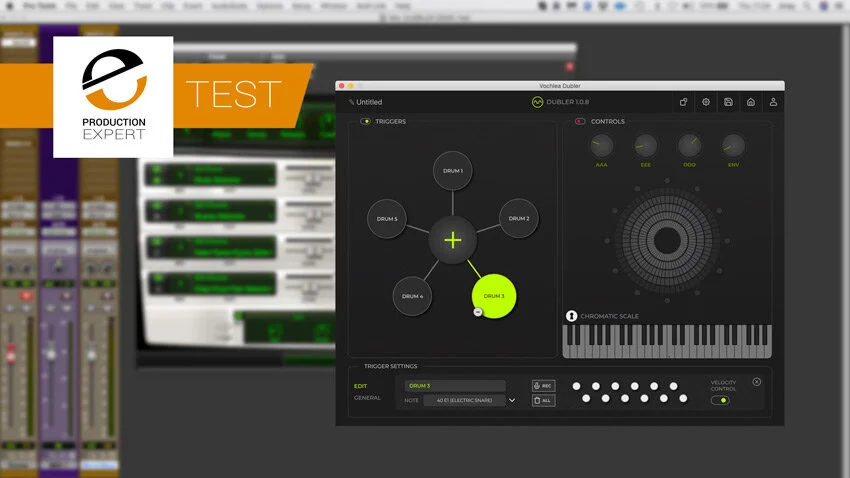Click the Chromatic Scale label

point(609,316)
